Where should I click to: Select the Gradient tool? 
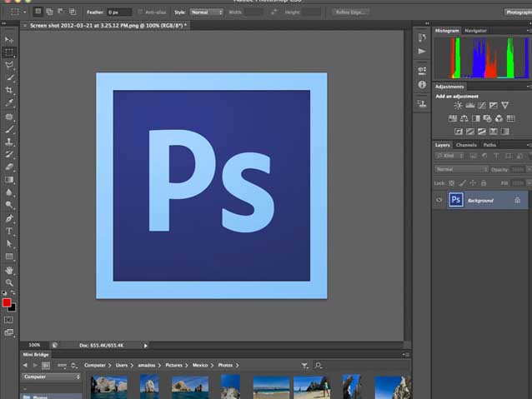[9, 180]
